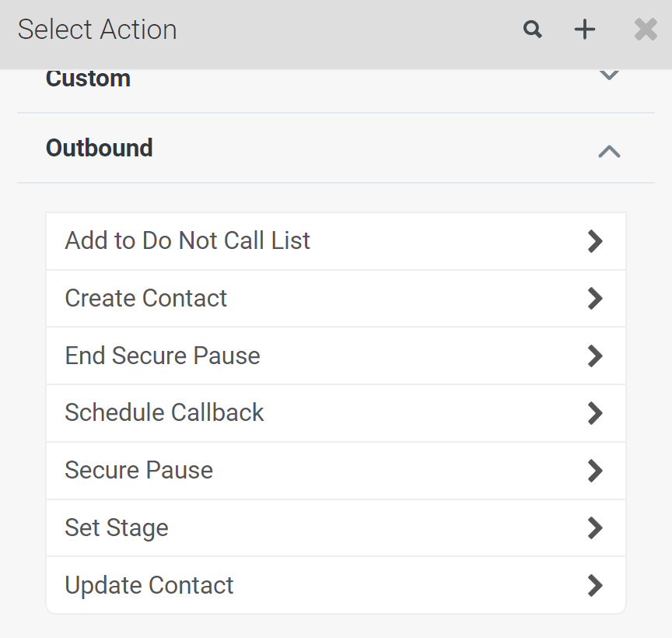Click the Custom section heading
672x638 pixels.
tap(88, 79)
